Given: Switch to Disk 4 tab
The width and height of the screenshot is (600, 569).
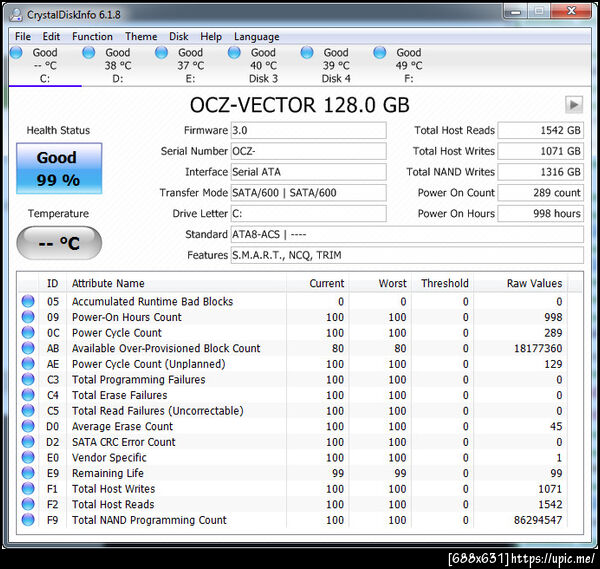Looking at the screenshot, I should click(x=336, y=65).
